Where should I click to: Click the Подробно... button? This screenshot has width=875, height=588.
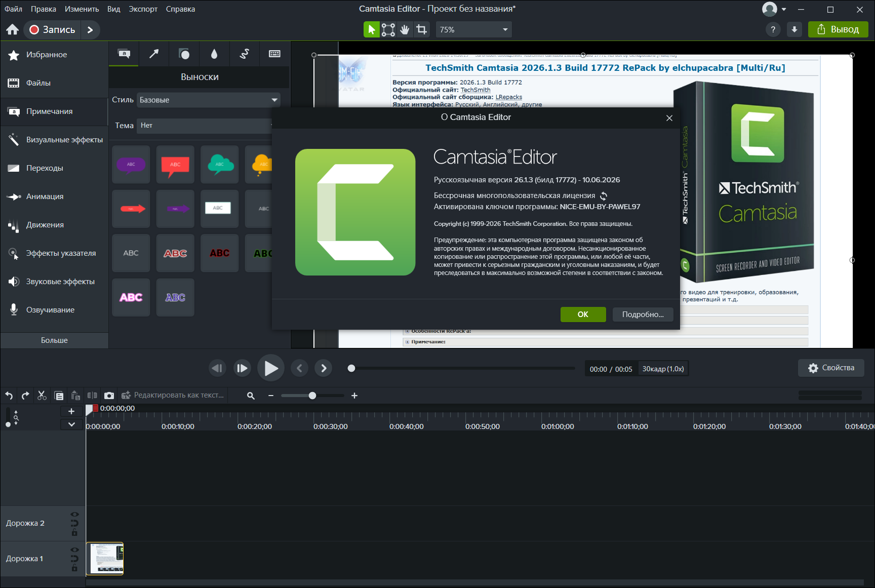[643, 315]
